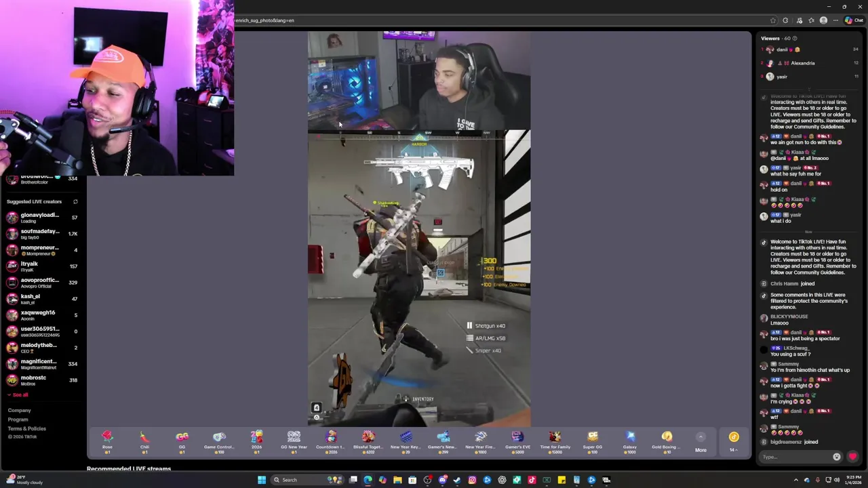Open the Program footer link
The width and height of the screenshot is (868, 488).
(18, 420)
